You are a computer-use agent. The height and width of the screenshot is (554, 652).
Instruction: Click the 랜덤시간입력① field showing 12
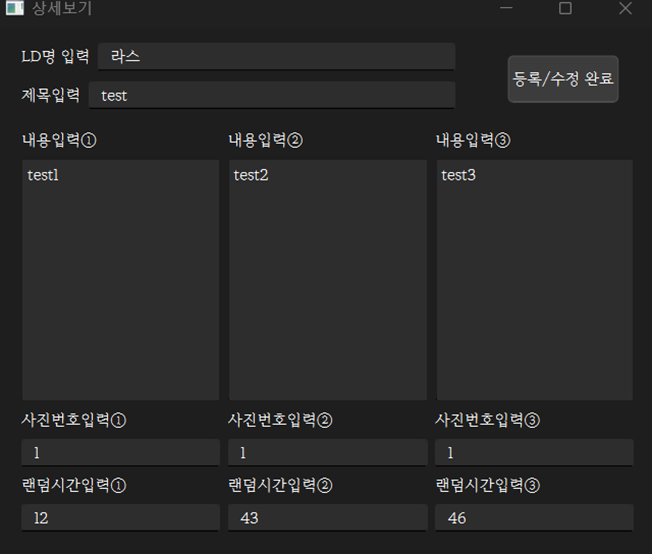point(120,518)
